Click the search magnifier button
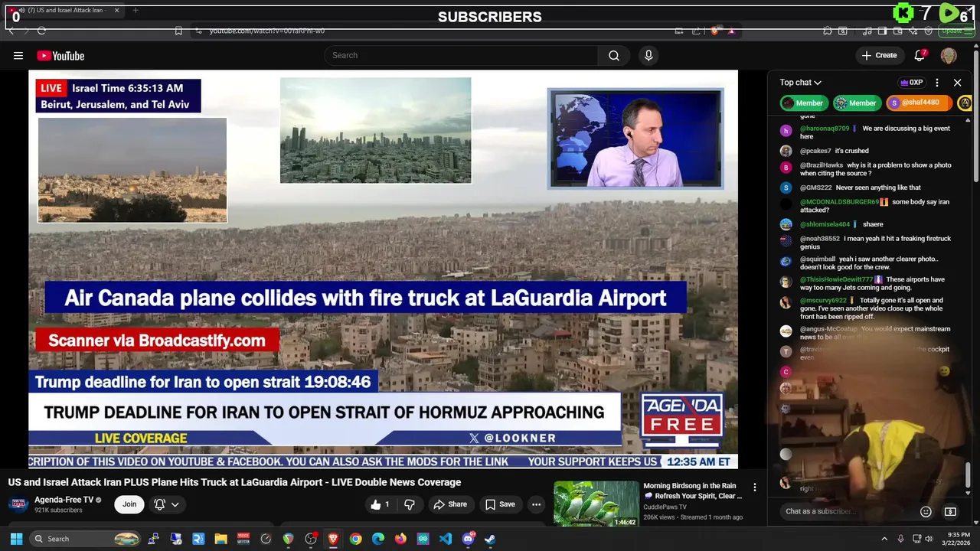 pyautogui.click(x=614, y=55)
